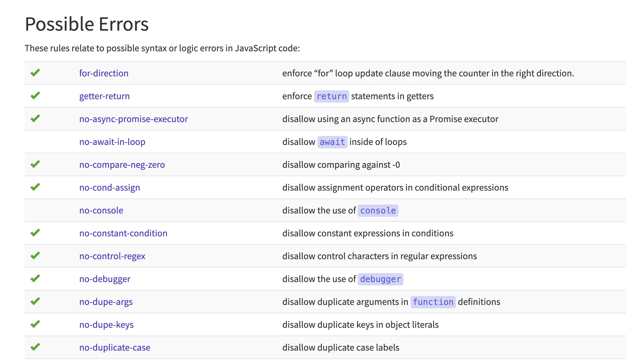Open the getter-return rule page
The width and height of the screenshot is (626, 364).
pyautogui.click(x=104, y=96)
